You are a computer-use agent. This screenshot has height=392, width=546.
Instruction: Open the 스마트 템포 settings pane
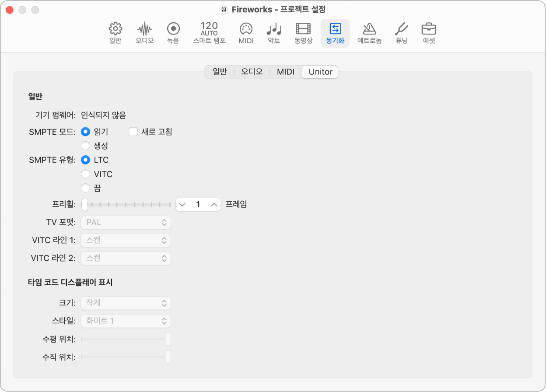(x=209, y=33)
